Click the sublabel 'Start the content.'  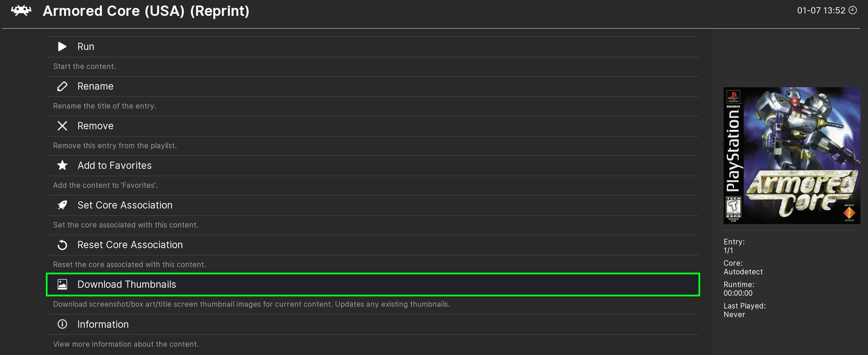point(84,67)
